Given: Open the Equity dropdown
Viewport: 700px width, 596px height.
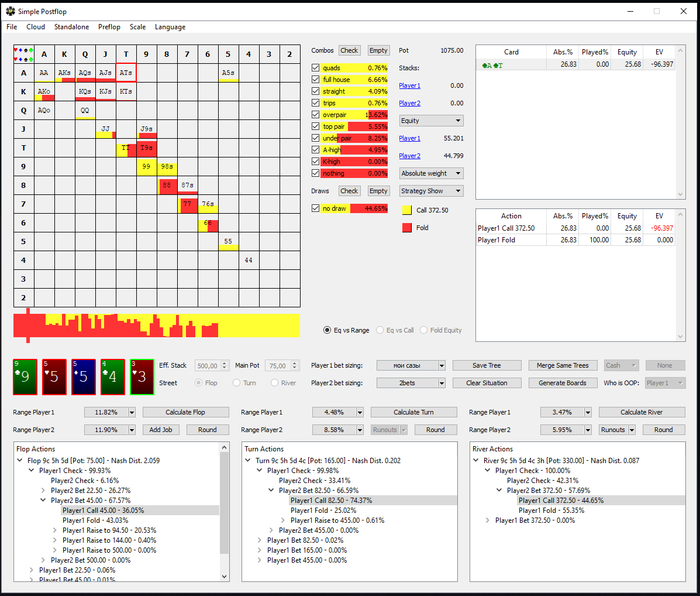Looking at the screenshot, I should pyautogui.click(x=430, y=120).
